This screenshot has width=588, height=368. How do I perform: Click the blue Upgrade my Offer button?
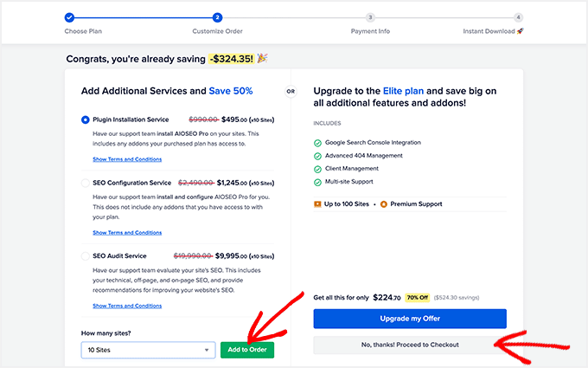click(410, 319)
